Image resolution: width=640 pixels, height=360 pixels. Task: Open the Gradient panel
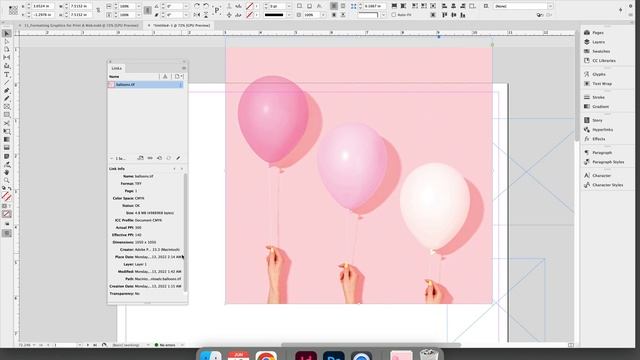(600, 106)
